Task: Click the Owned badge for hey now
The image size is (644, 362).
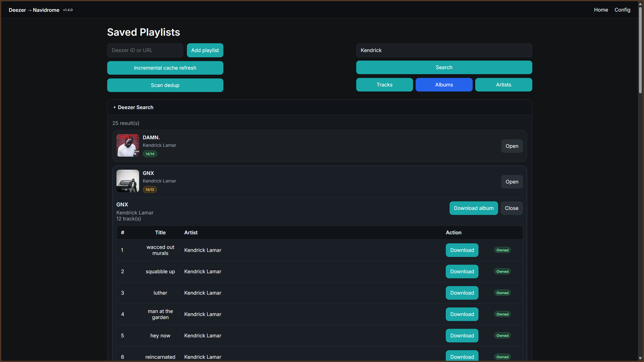Action: click(502, 336)
